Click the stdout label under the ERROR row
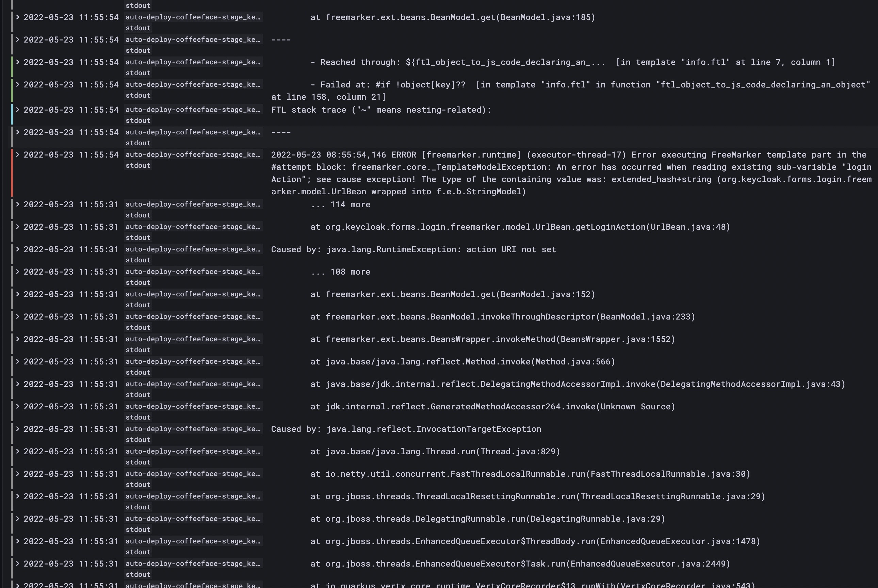The height and width of the screenshot is (588, 878). (138, 165)
